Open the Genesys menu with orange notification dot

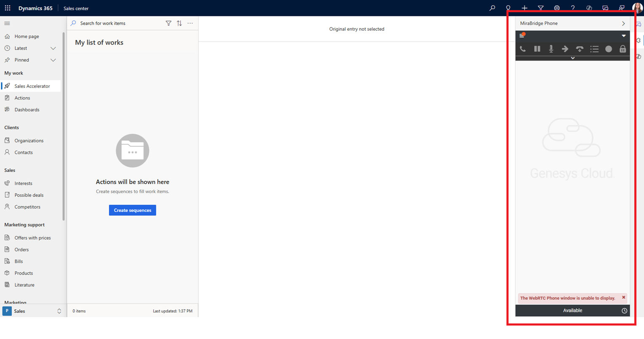522,35
